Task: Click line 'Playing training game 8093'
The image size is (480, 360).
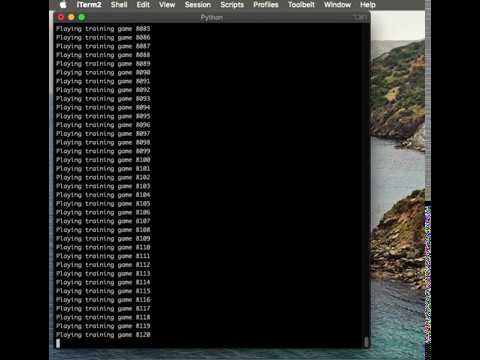Action: coord(103,99)
